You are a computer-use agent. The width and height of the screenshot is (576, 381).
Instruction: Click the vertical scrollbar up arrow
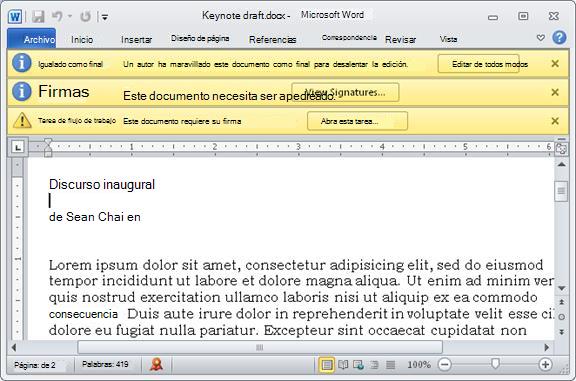tap(561, 164)
